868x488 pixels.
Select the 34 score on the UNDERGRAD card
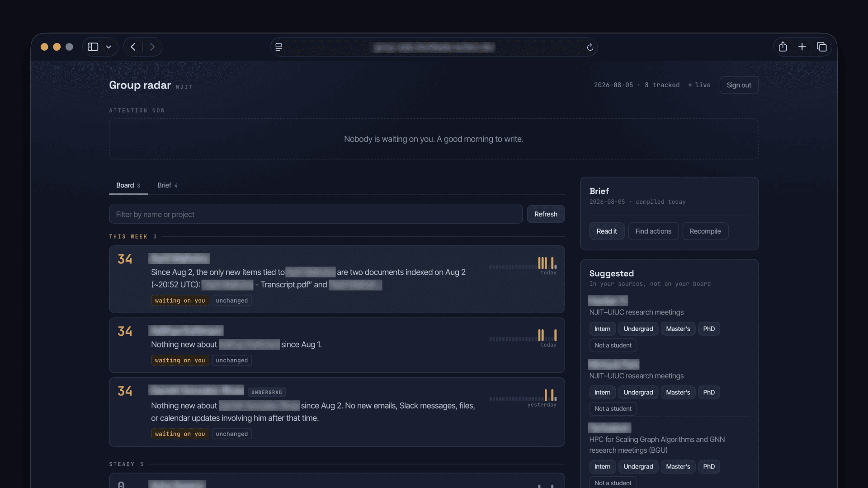tap(125, 391)
